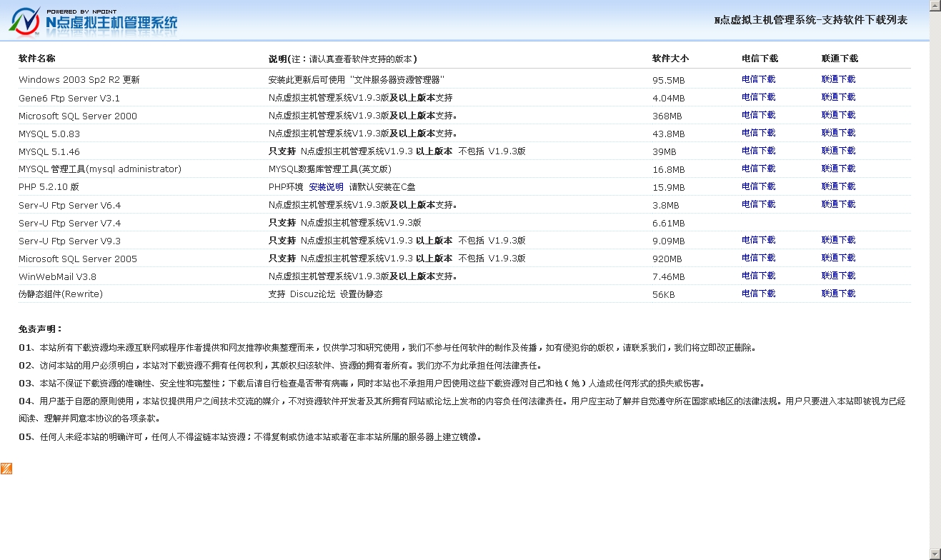
Task: Download Gene6 Ftp Server V3.1 via 联通下载
Action: coord(838,97)
